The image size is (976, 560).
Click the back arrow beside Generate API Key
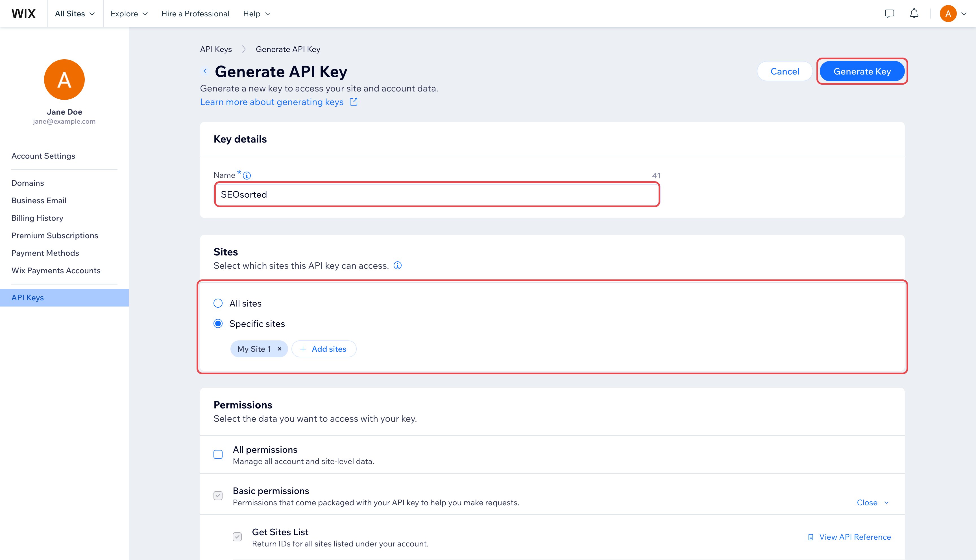coord(205,71)
